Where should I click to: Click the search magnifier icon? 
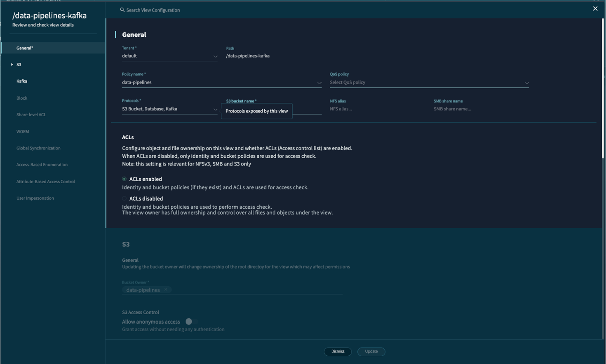pyautogui.click(x=122, y=10)
